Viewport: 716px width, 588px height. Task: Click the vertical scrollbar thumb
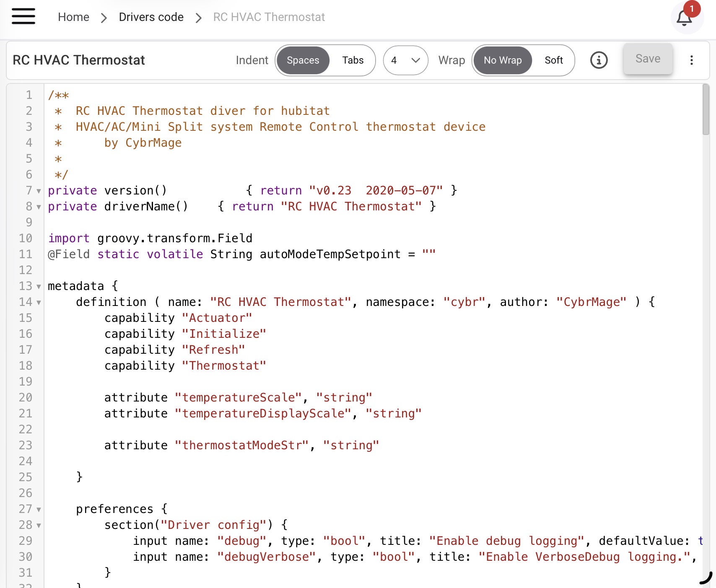click(706, 110)
